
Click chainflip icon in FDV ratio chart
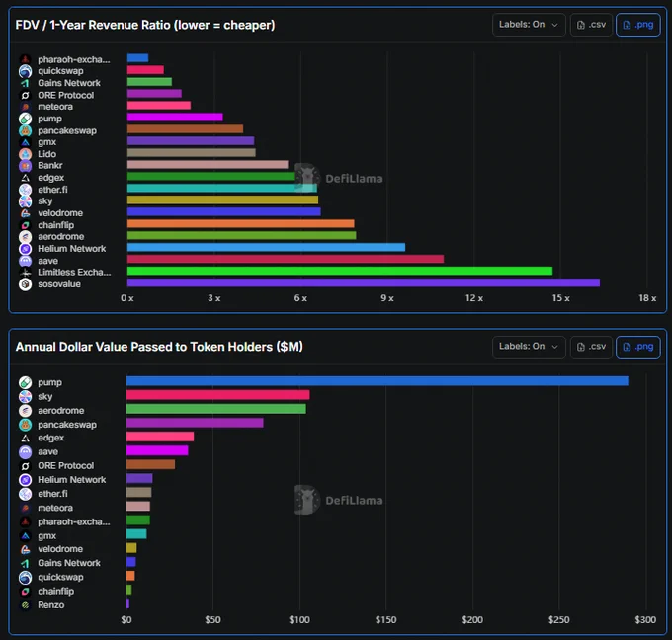tap(26, 225)
